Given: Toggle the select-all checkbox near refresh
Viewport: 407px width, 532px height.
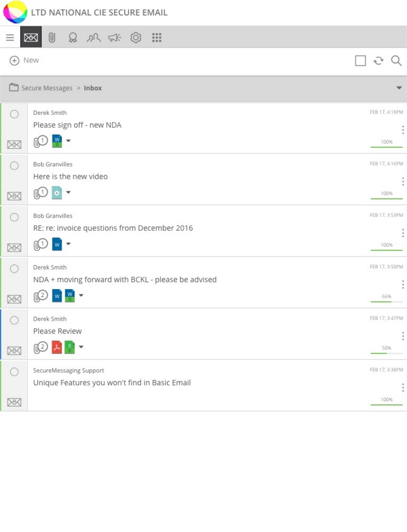Looking at the screenshot, I should [x=361, y=61].
